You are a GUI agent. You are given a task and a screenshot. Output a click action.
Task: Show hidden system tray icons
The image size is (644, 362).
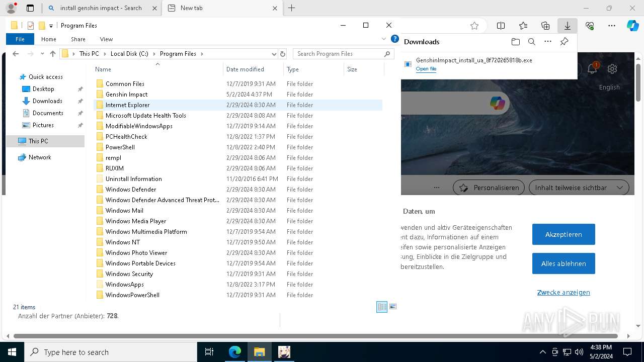[x=542, y=352]
